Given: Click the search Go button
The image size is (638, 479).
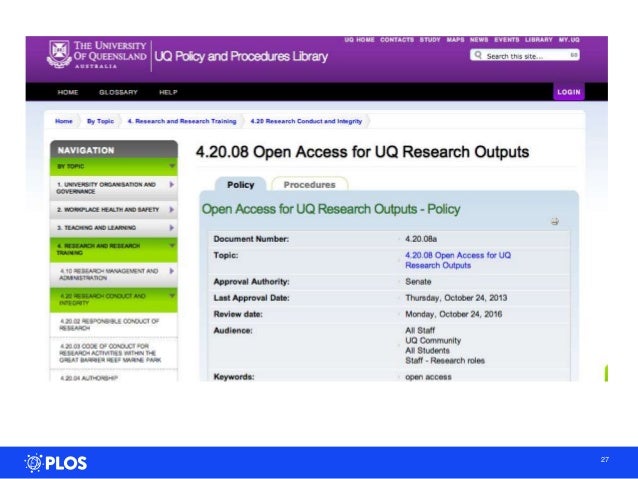Looking at the screenshot, I should 573,55.
